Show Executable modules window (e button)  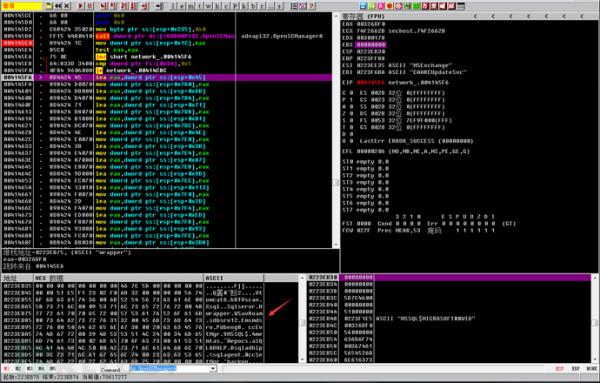pyautogui.click(x=182, y=6)
